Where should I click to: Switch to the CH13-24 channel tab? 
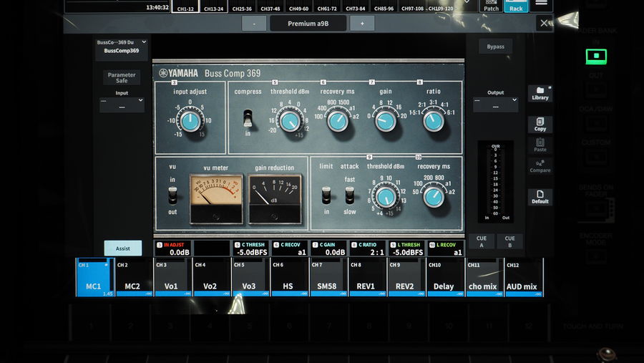click(x=213, y=9)
